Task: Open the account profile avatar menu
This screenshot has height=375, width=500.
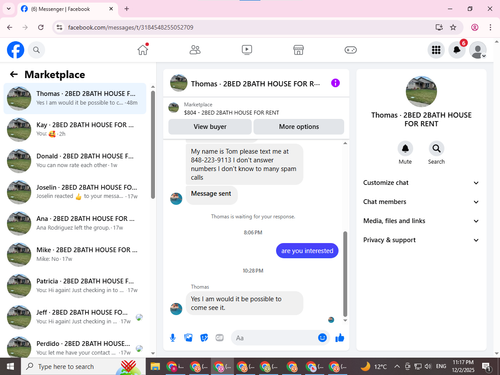Action: [478, 50]
